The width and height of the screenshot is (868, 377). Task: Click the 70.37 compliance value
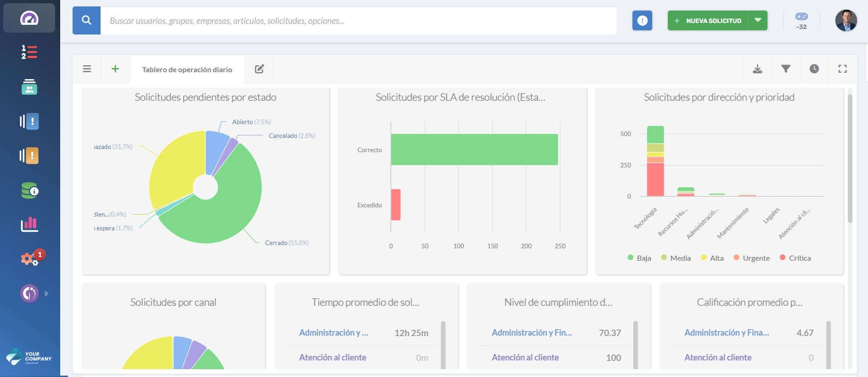click(610, 333)
